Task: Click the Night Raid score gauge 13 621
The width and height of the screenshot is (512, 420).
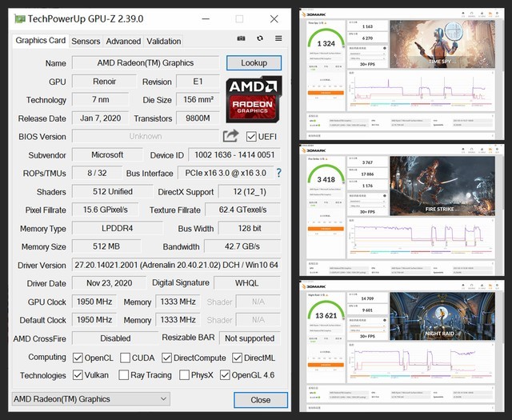Action: (326, 311)
